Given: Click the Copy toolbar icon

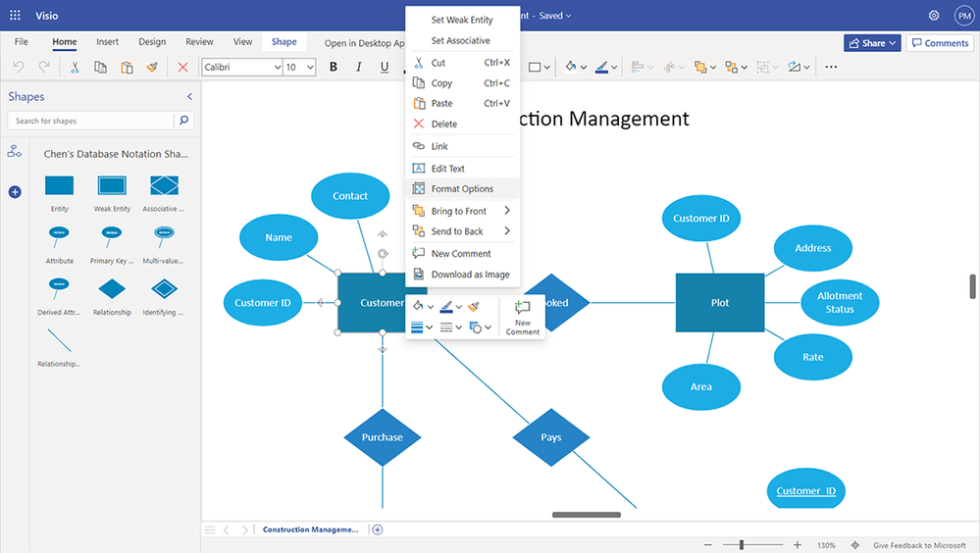Looking at the screenshot, I should 100,67.
